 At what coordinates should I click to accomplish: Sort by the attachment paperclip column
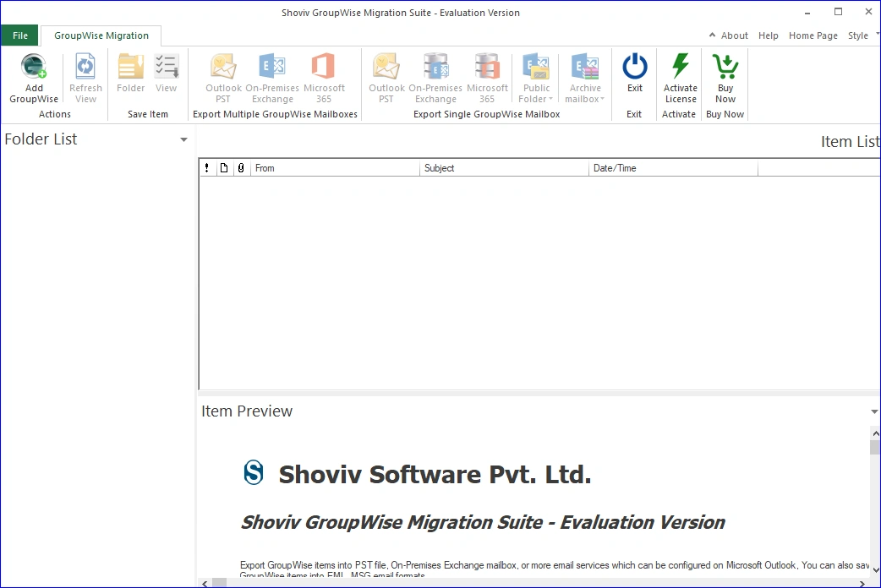pyautogui.click(x=241, y=168)
